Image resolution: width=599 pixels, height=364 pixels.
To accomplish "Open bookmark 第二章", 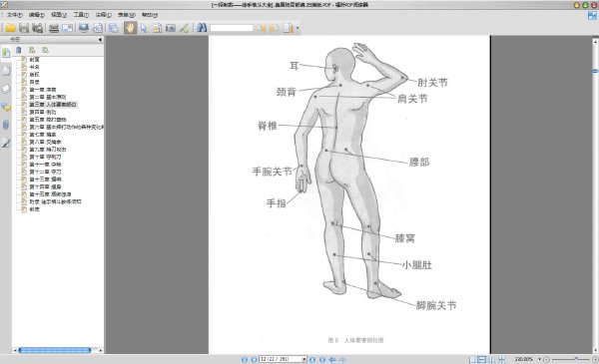I will [48, 97].
